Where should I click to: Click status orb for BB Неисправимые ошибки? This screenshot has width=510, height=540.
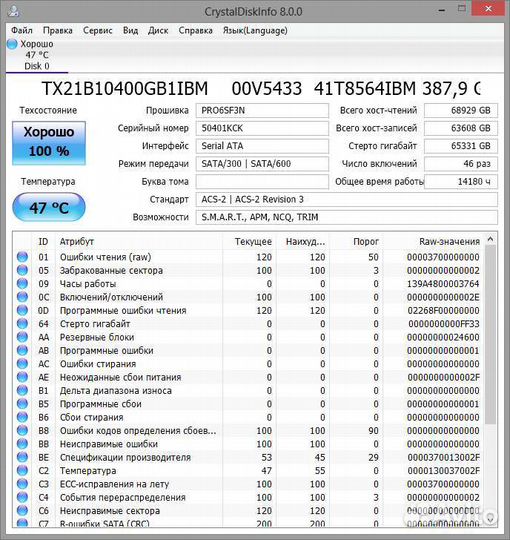pyautogui.click(x=22, y=444)
